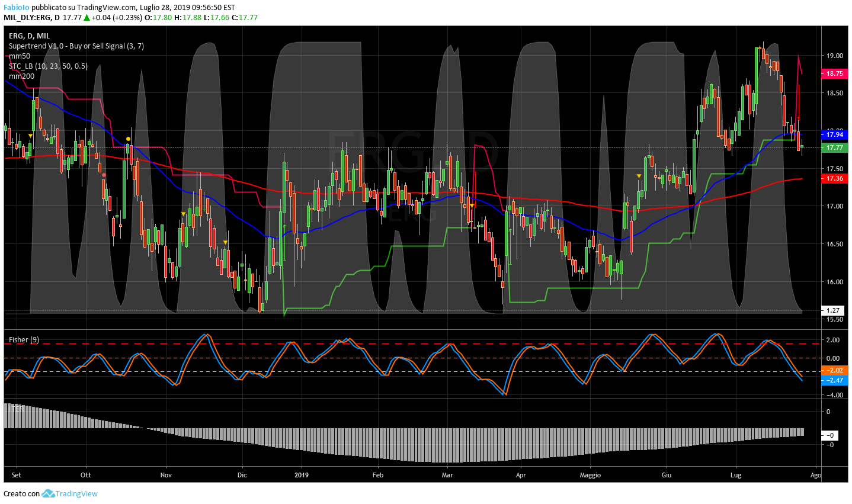The image size is (852, 504).
Task: Click the 'Feb' date axis label
Action: (x=377, y=475)
